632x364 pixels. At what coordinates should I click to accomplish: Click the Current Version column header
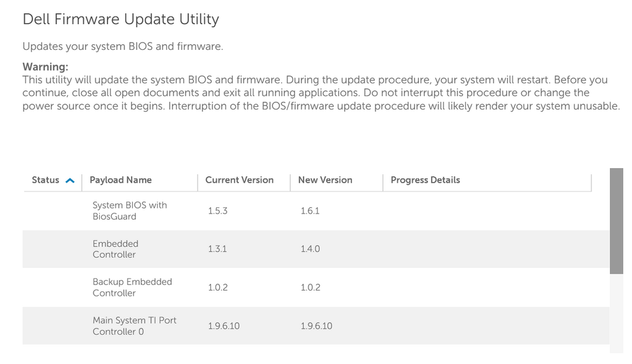(x=240, y=180)
